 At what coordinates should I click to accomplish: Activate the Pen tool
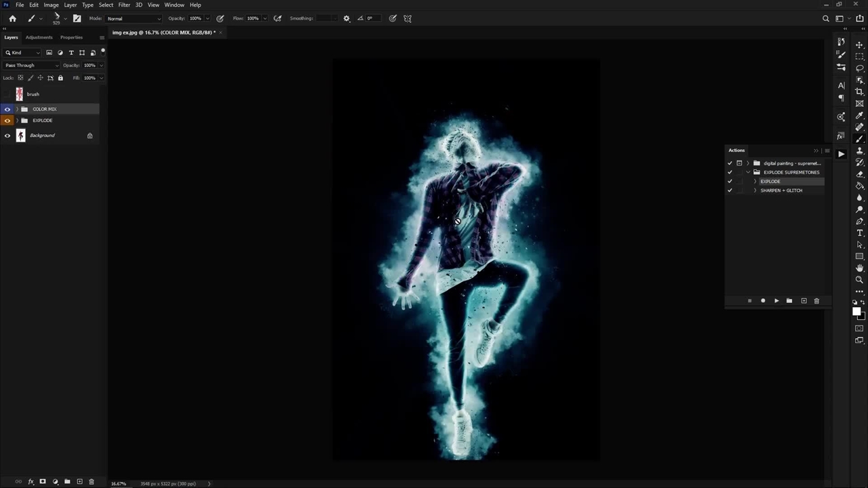[859, 221]
